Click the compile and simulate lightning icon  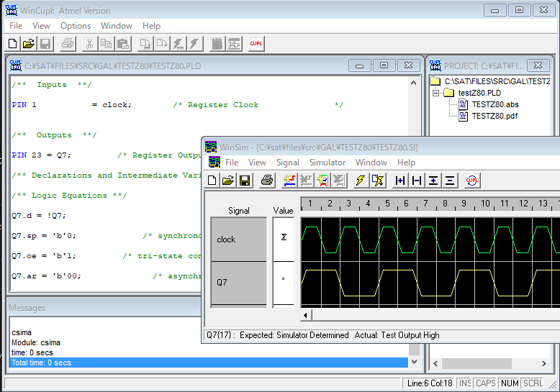point(378,181)
